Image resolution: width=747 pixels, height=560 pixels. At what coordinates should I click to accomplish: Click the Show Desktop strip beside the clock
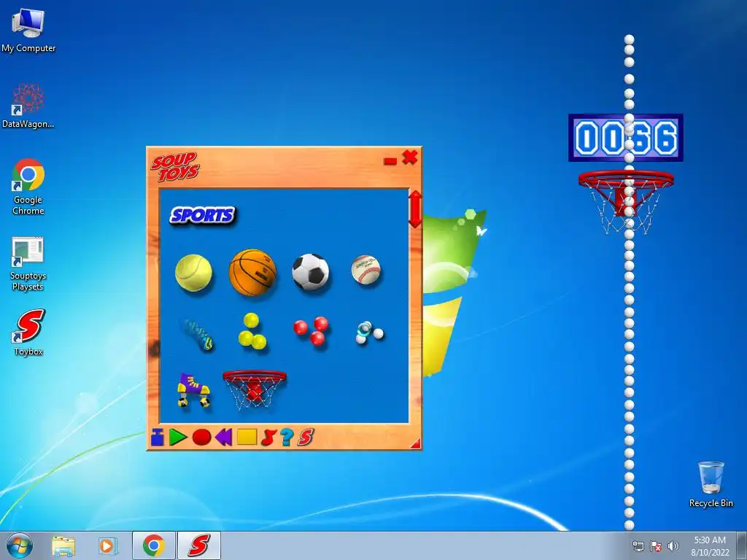click(x=742, y=545)
